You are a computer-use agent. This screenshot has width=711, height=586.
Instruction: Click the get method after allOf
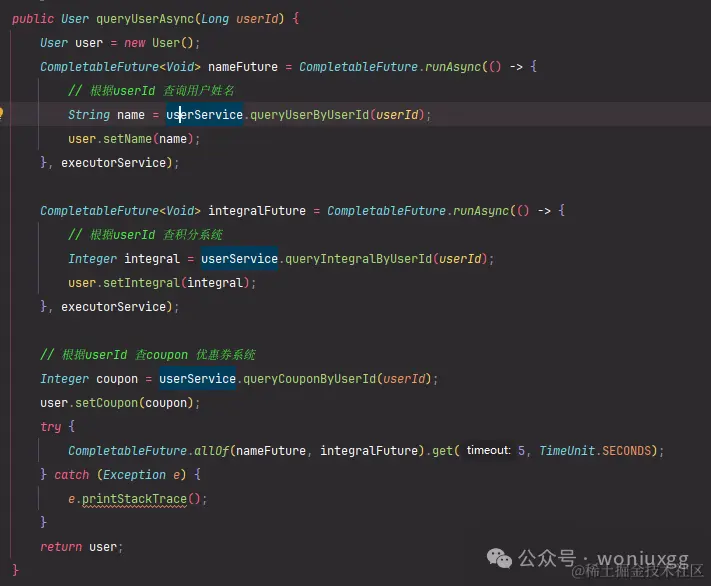click(442, 450)
